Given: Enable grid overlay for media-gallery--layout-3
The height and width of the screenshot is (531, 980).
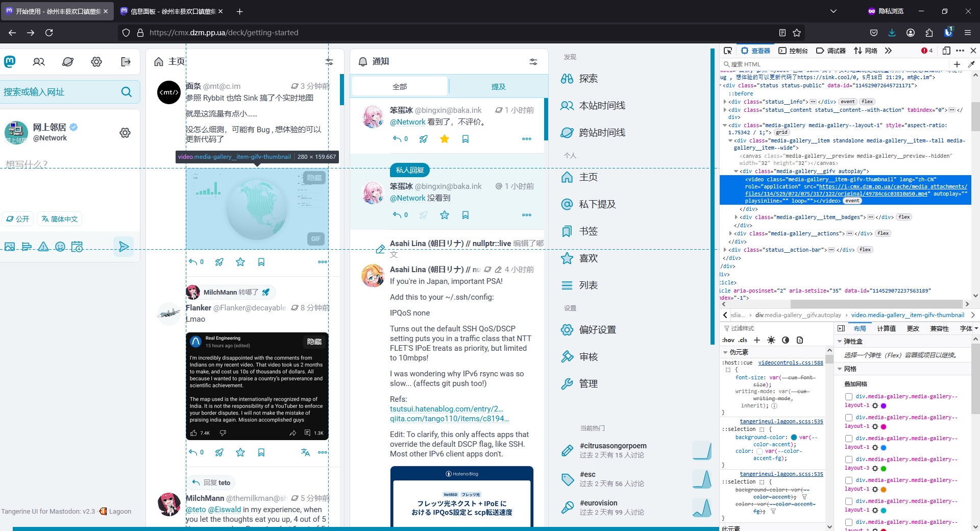Looking at the screenshot, I should [x=849, y=460].
